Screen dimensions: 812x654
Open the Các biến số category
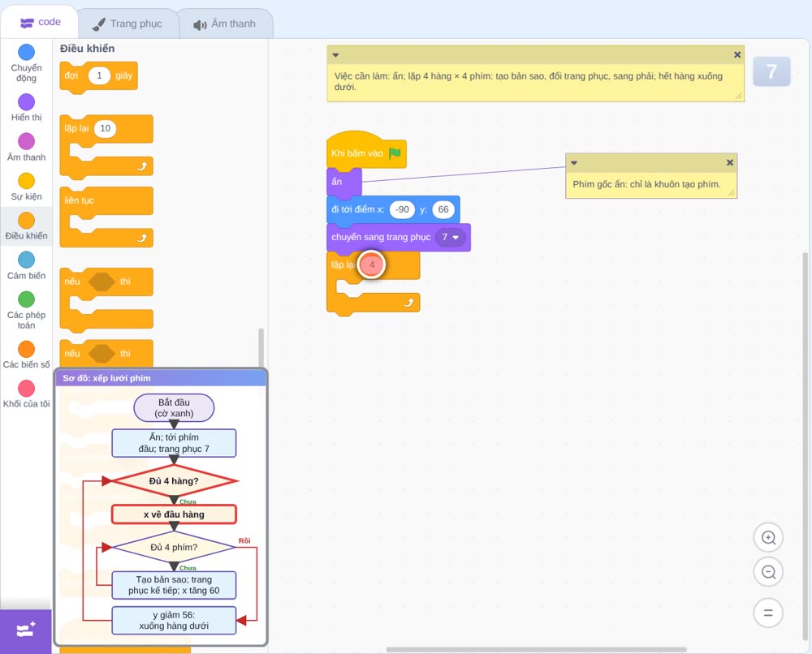(27, 355)
